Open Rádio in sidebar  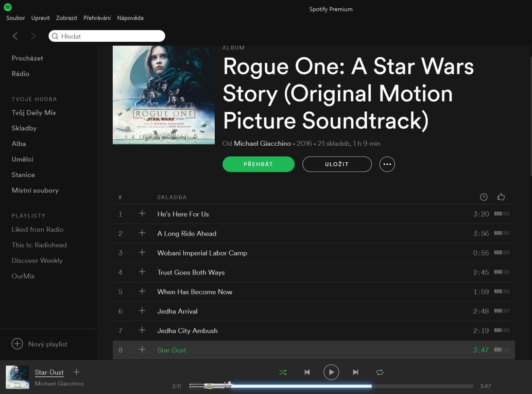20,74
